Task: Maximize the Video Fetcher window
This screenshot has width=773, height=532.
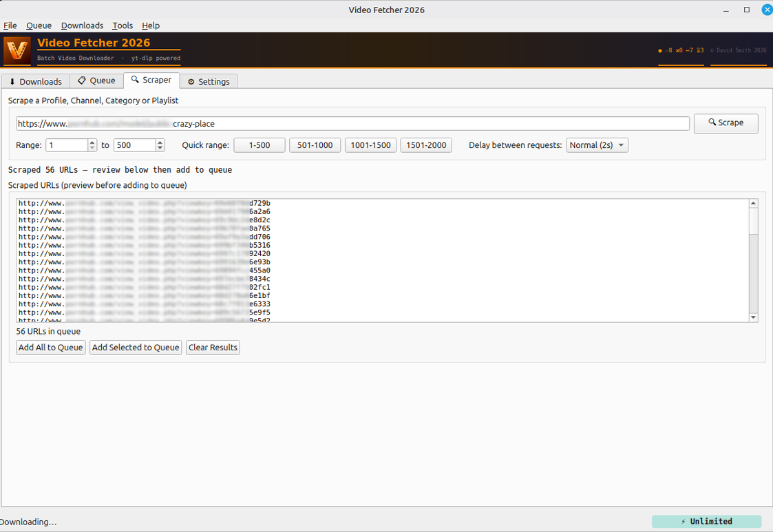Action: [x=747, y=10]
